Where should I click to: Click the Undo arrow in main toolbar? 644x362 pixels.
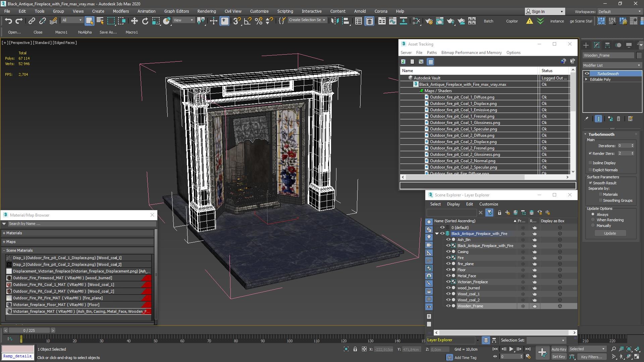pos(8,21)
